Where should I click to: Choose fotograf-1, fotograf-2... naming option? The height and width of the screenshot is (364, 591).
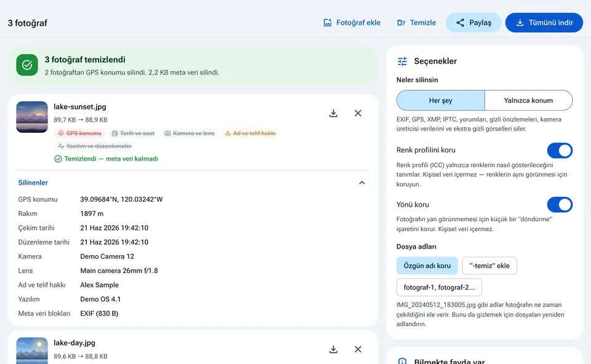[439, 288]
